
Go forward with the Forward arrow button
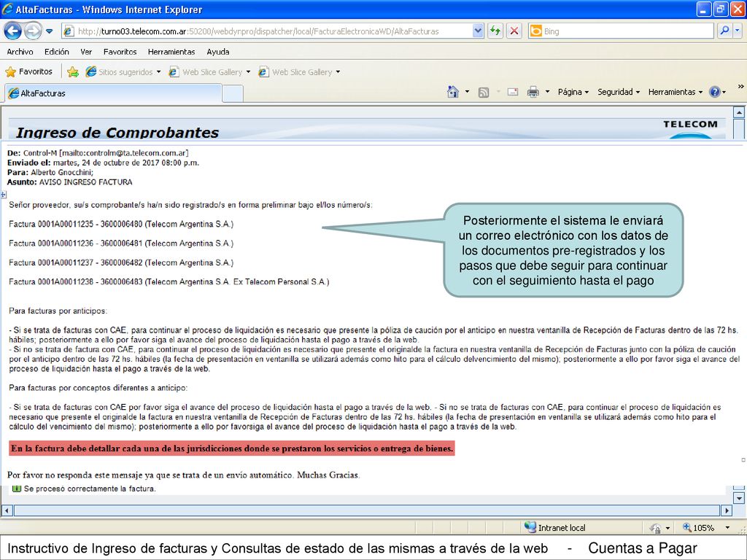tap(32, 31)
